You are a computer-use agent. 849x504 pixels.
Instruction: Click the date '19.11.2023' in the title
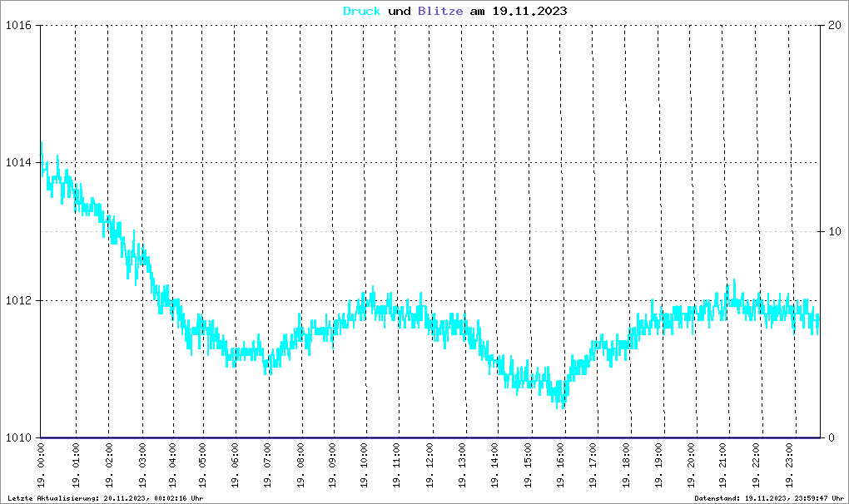tap(529, 11)
